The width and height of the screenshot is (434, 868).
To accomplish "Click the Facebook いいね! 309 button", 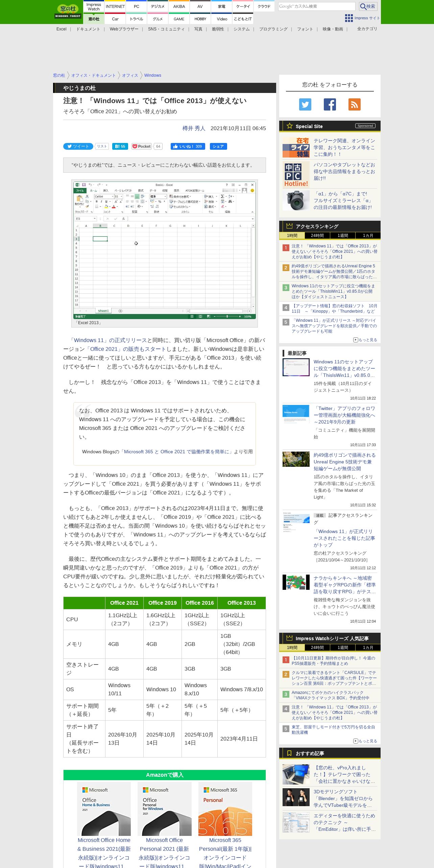I will (x=188, y=146).
